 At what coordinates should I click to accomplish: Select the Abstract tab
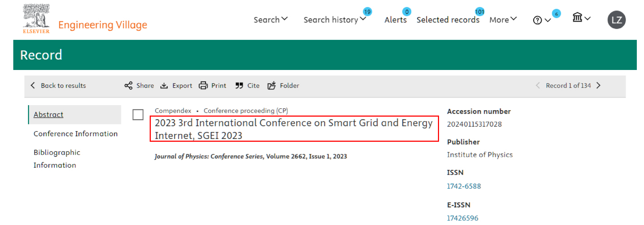point(75,114)
